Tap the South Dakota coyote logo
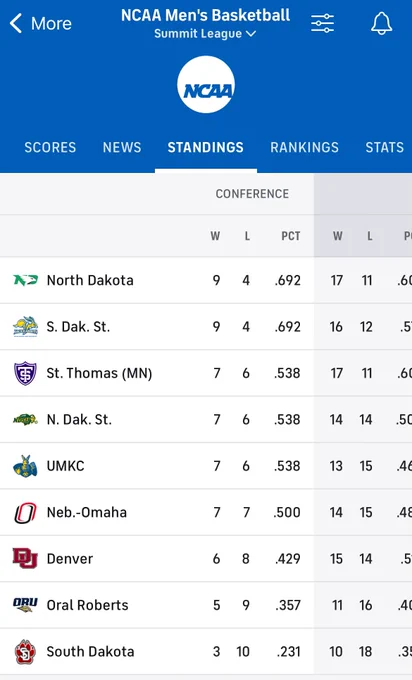This screenshot has height=680, width=412. (x=25, y=651)
